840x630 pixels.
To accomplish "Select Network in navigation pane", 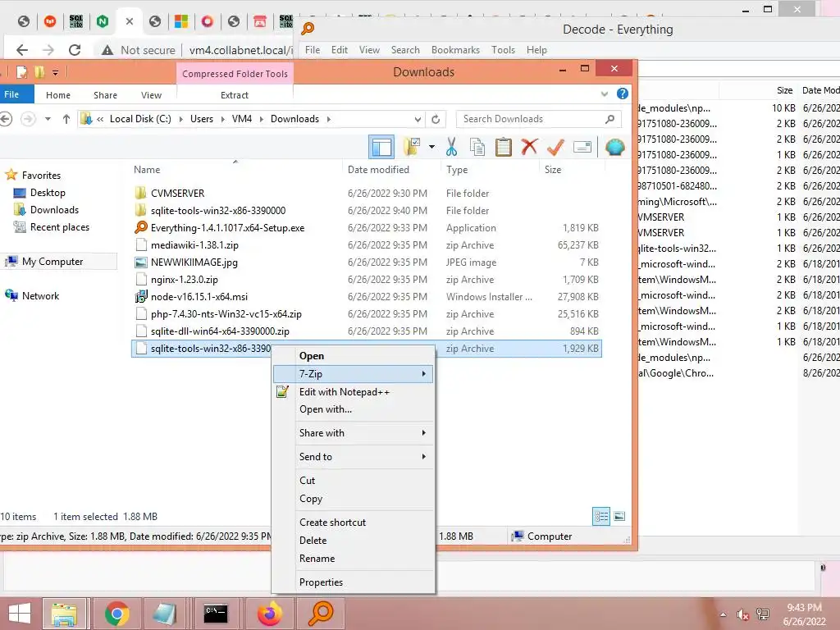I will tap(40, 295).
